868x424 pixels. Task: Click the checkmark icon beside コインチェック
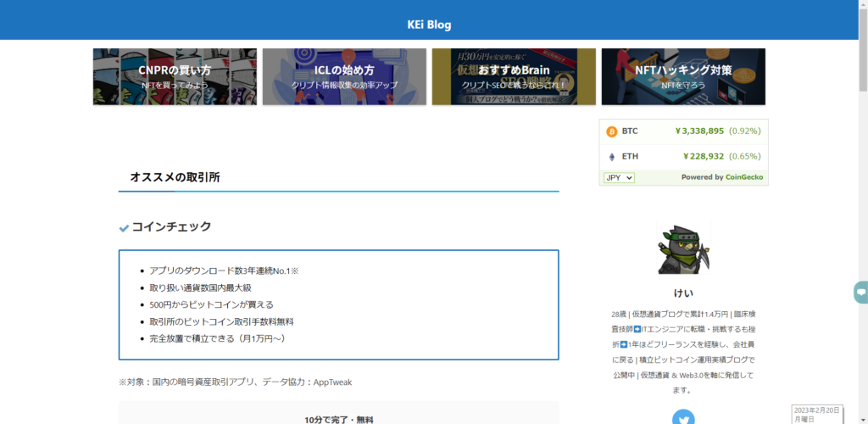[x=124, y=228]
